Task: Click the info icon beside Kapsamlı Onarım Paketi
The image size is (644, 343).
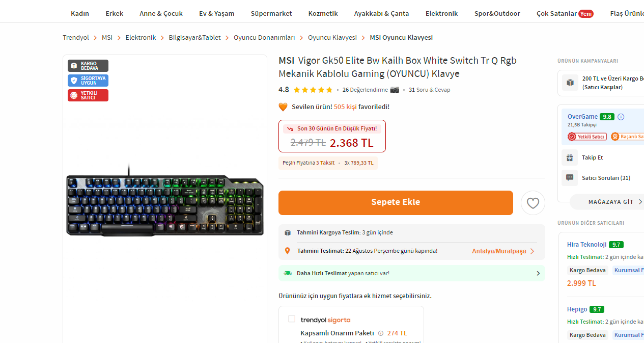Action: click(381, 333)
